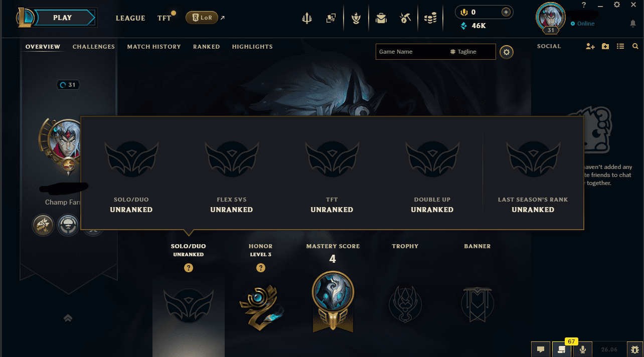Open the Collection cards icon
Image resolution: width=644 pixels, height=357 pixels.
tap(331, 18)
